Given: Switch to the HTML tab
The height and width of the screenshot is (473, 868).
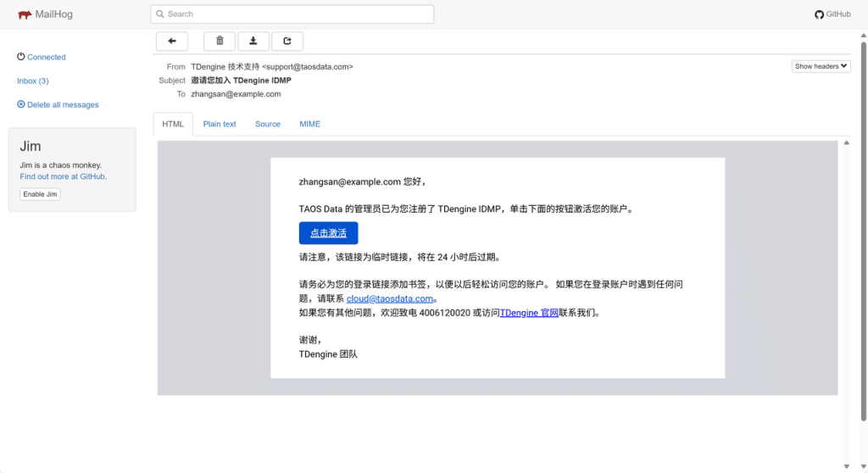Looking at the screenshot, I should click(173, 124).
